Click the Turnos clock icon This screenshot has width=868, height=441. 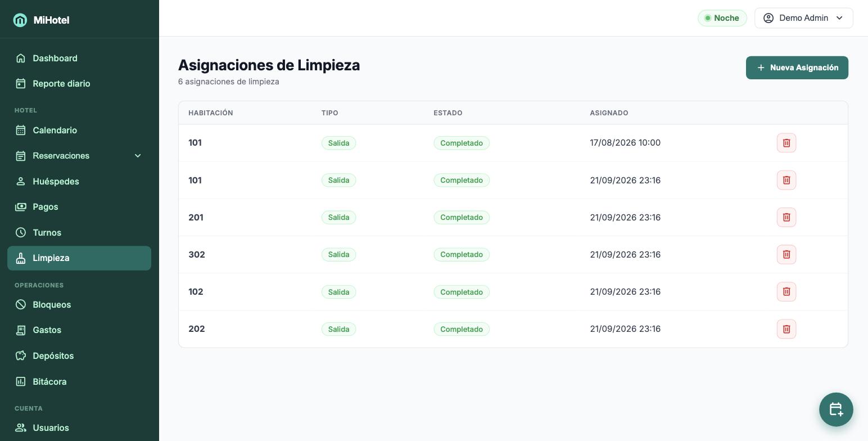pyautogui.click(x=21, y=232)
